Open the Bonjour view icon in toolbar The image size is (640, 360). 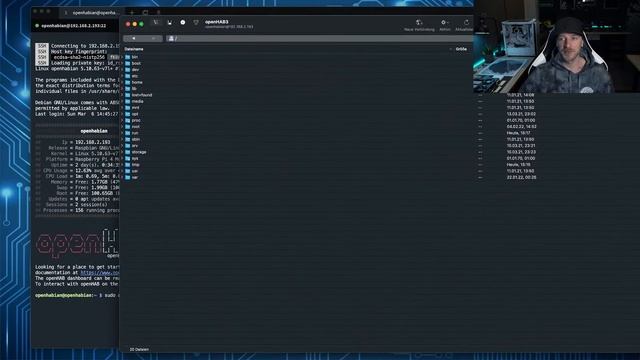coord(196,22)
